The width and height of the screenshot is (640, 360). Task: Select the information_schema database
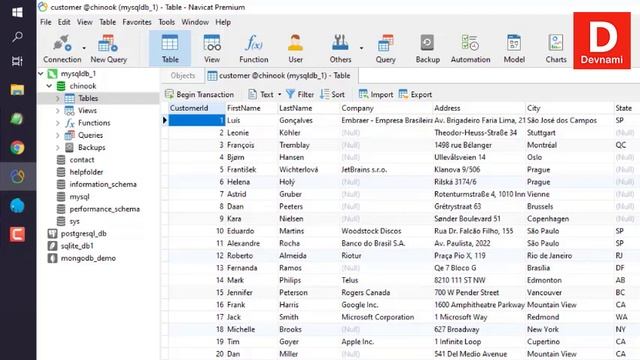tap(103, 184)
